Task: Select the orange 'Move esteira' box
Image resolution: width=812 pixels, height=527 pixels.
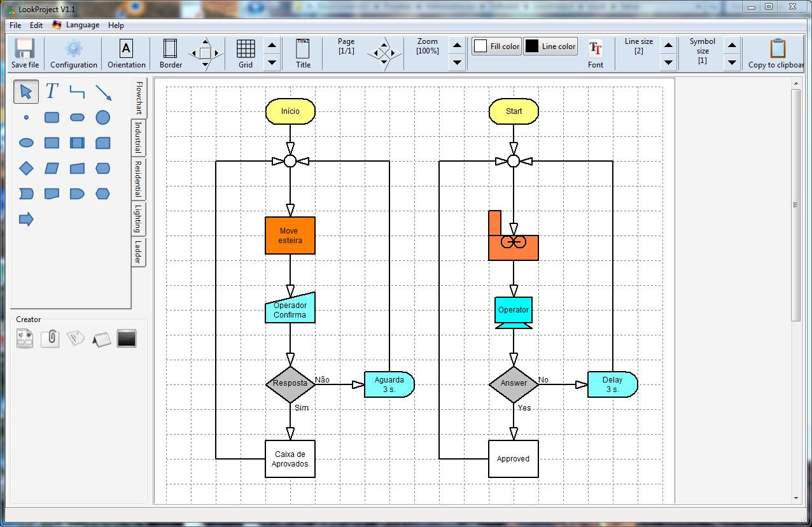Action: click(290, 235)
